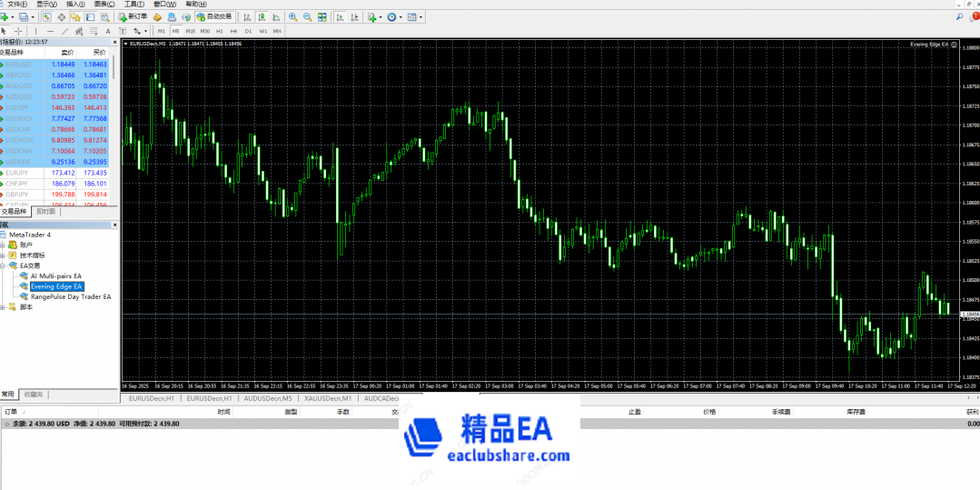Open chart templates dropdown arrow

click(421, 17)
